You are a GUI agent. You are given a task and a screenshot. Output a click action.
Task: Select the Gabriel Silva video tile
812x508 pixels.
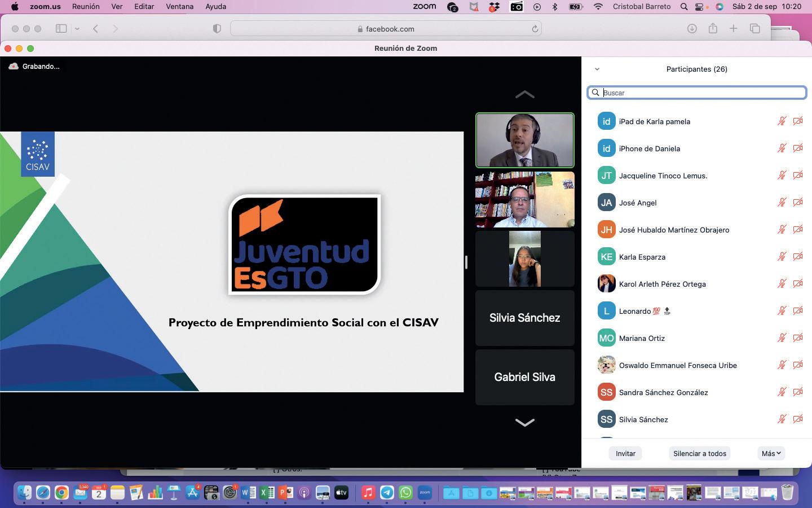click(x=525, y=377)
